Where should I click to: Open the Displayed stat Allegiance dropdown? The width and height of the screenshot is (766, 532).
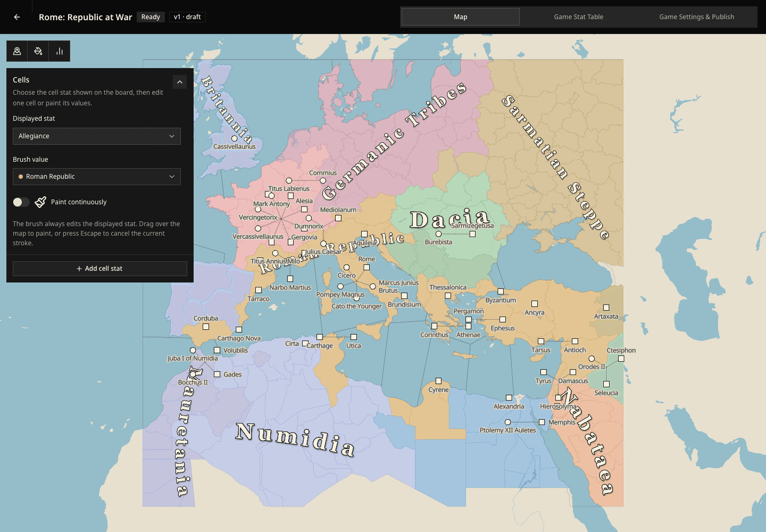pos(97,136)
